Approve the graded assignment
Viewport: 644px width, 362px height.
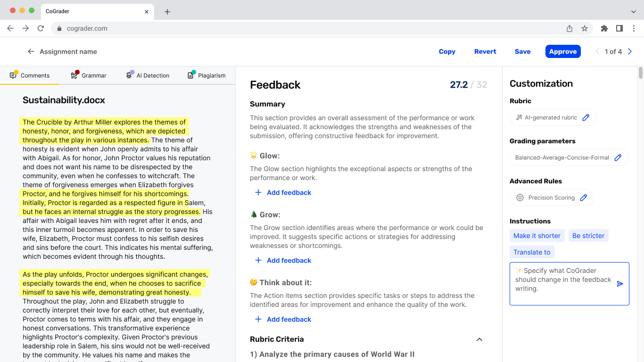tap(563, 51)
